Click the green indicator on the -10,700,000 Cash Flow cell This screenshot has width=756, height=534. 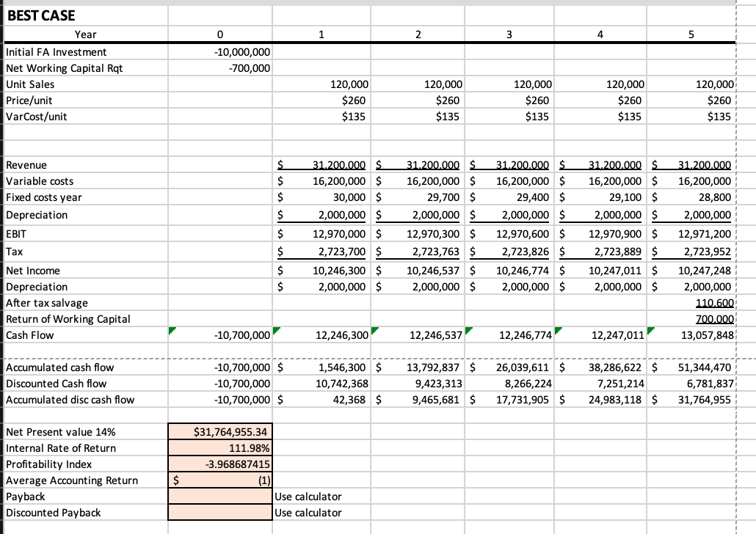pyautogui.click(x=172, y=330)
